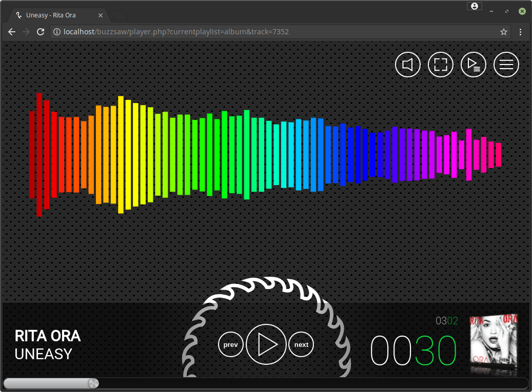Viewport: 532px width, 392px height.
Task: Click the UNEASY track title
Action: click(x=44, y=354)
